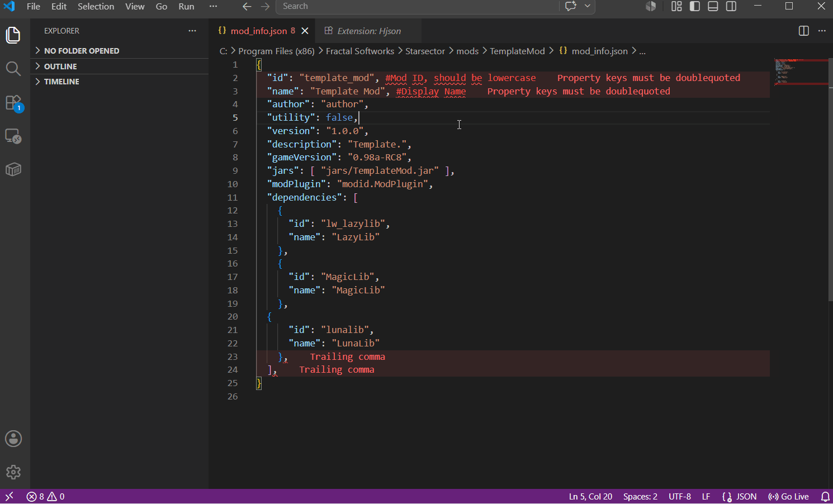Click breadcrumb trailing ellipsis
Image resolution: width=833 pixels, height=504 pixels.
(642, 51)
